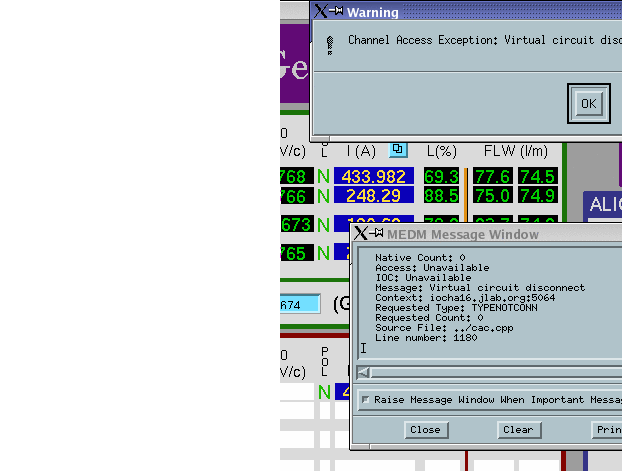Click the Print button in Message Window

(x=607, y=430)
